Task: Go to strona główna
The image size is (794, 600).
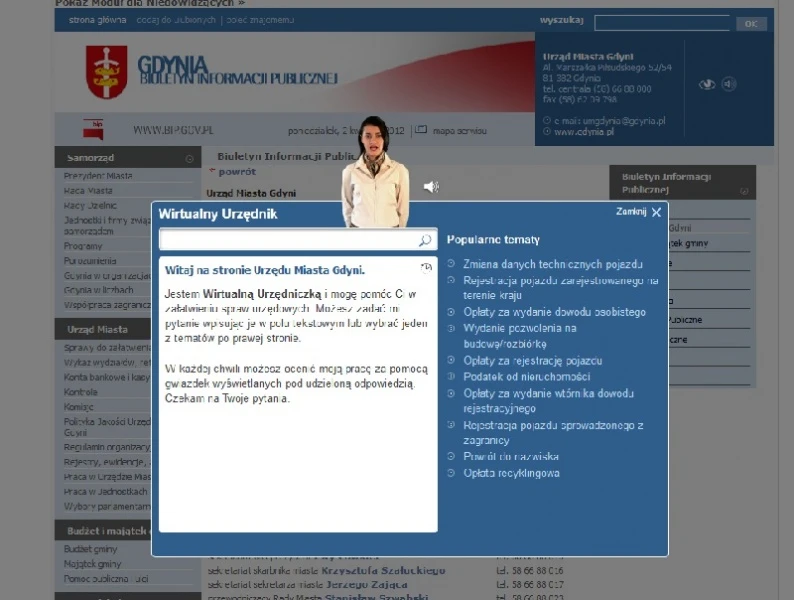Action: point(97,20)
